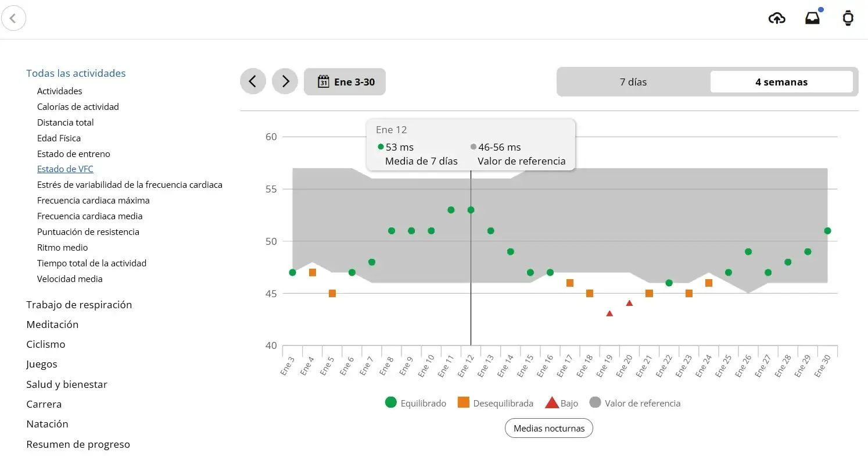
Task: Click the back arrow icon at top left
Action: tap(13, 19)
